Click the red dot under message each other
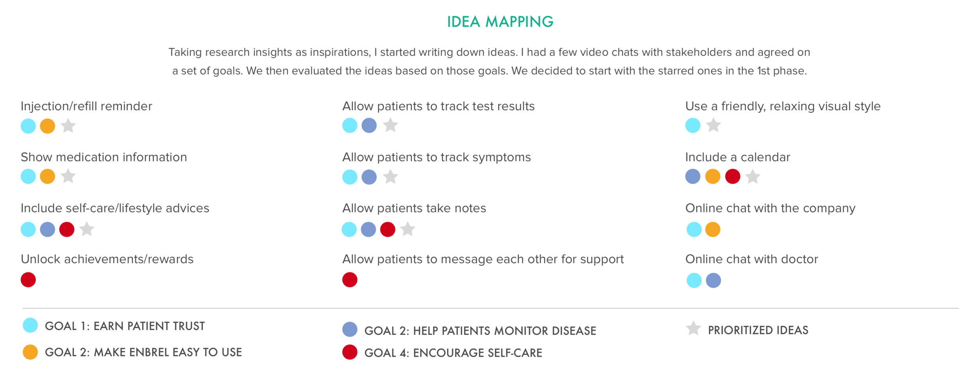980x381 pixels. pyautogui.click(x=350, y=280)
